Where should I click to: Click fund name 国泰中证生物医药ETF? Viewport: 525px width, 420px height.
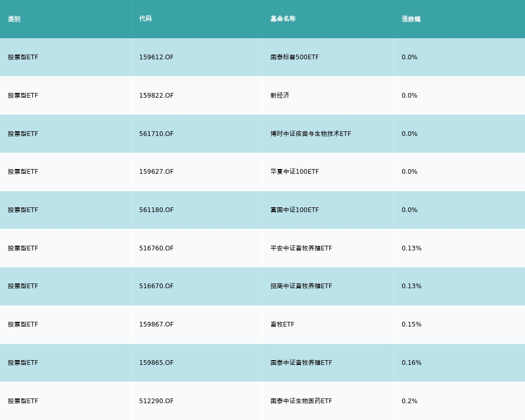[x=301, y=401]
